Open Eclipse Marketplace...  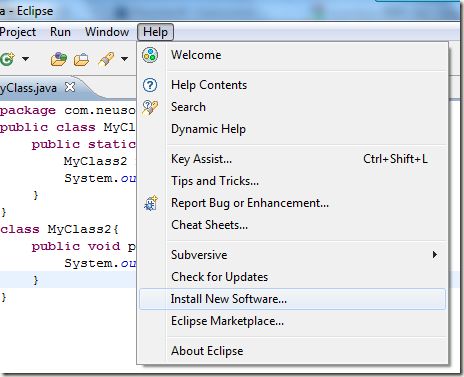(292, 321)
